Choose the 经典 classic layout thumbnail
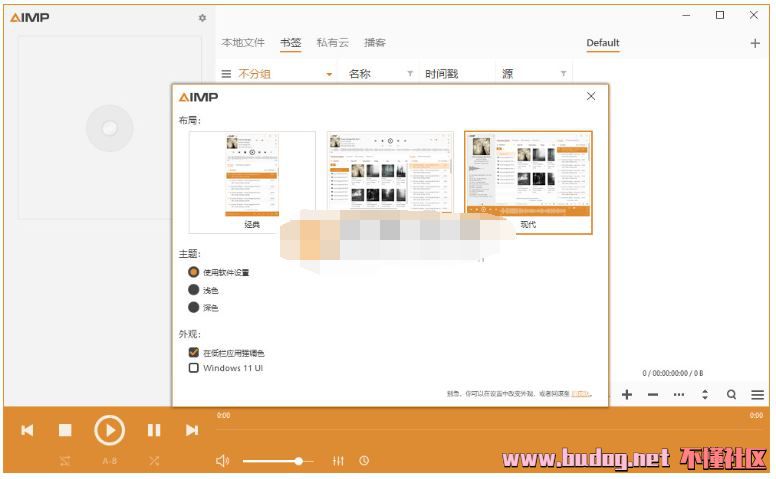 tap(252, 180)
